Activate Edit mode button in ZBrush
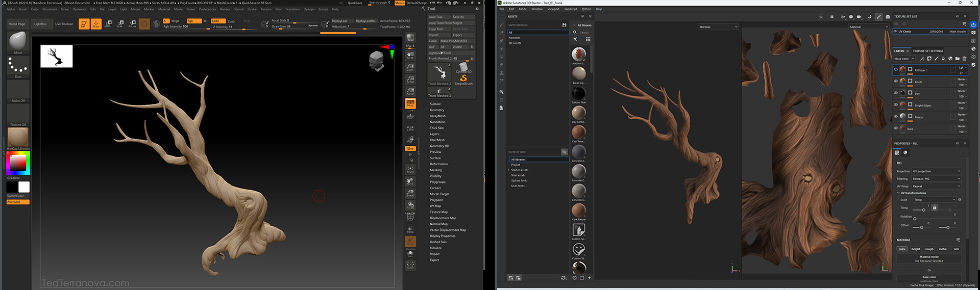 coord(84,24)
